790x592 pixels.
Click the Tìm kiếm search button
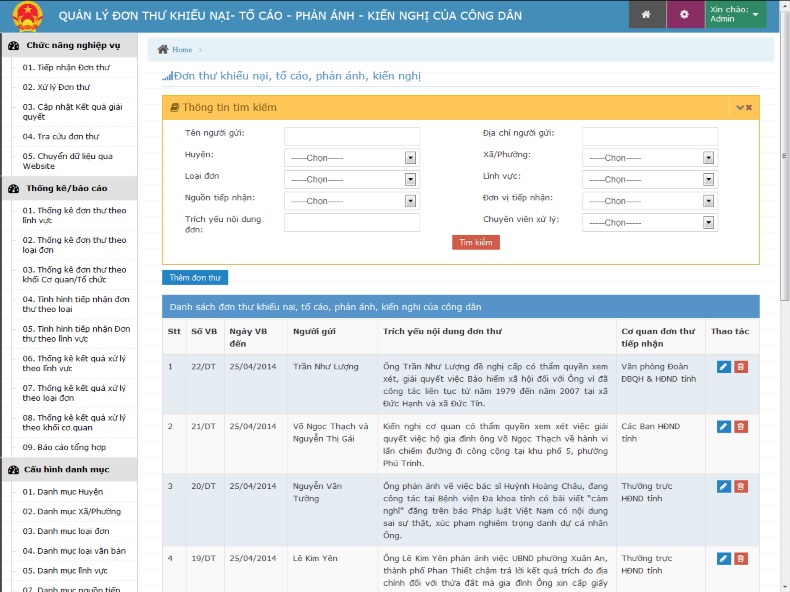pyautogui.click(x=476, y=243)
